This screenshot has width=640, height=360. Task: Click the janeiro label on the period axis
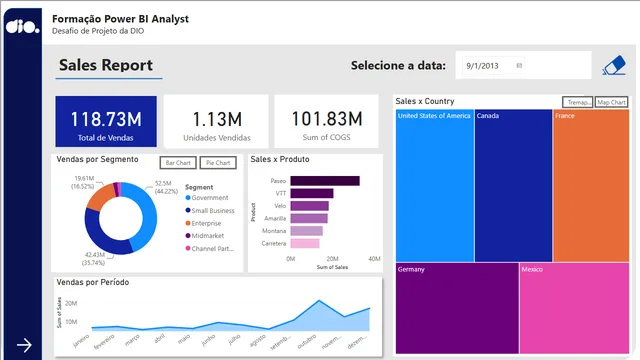click(x=81, y=341)
